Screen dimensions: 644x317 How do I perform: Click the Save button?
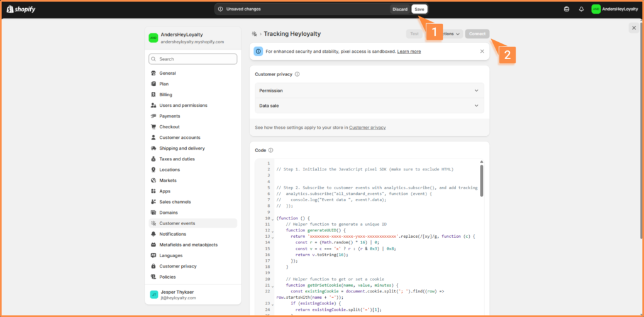click(x=419, y=9)
